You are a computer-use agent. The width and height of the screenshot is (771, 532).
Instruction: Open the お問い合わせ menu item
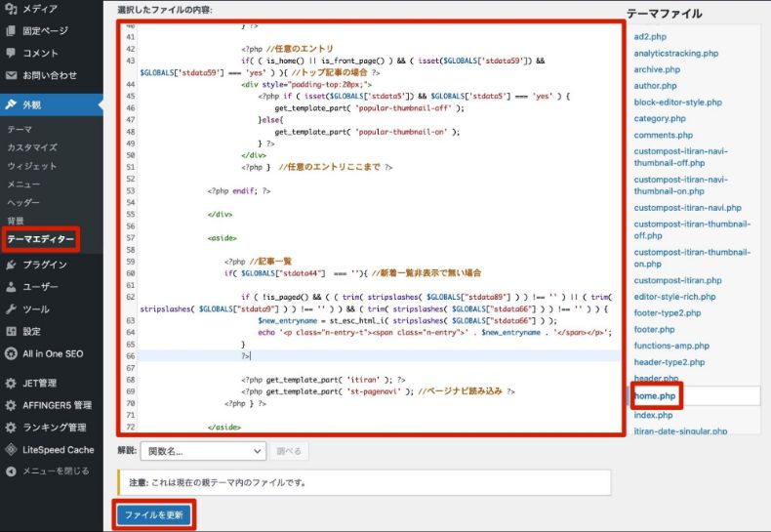[x=52, y=75]
